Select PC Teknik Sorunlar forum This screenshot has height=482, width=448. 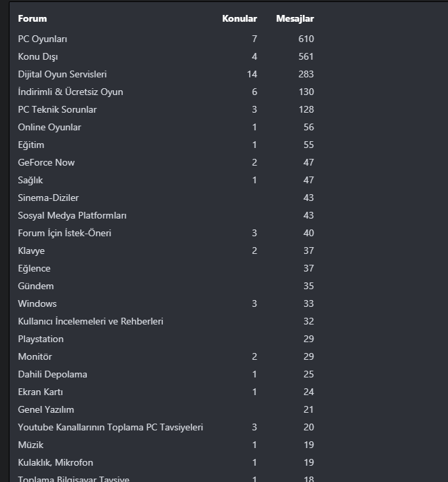[57, 109]
